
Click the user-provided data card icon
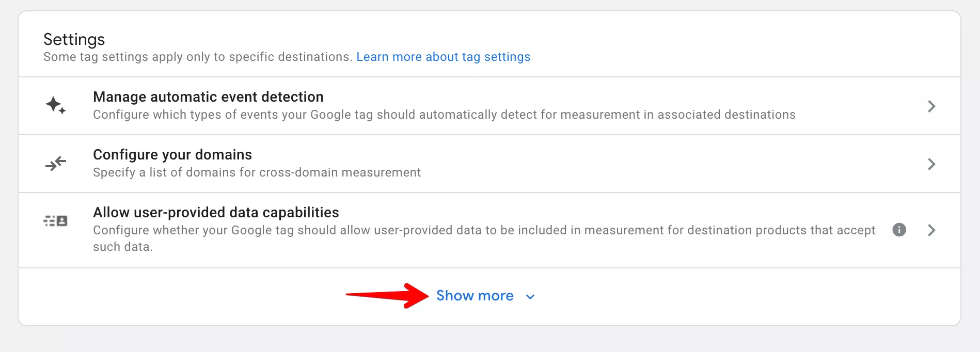pyautogui.click(x=56, y=221)
